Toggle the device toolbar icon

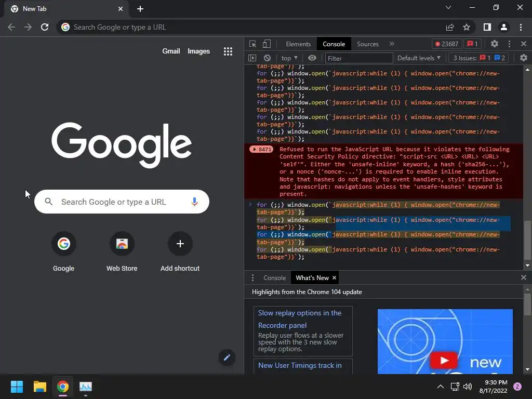pyautogui.click(x=267, y=44)
